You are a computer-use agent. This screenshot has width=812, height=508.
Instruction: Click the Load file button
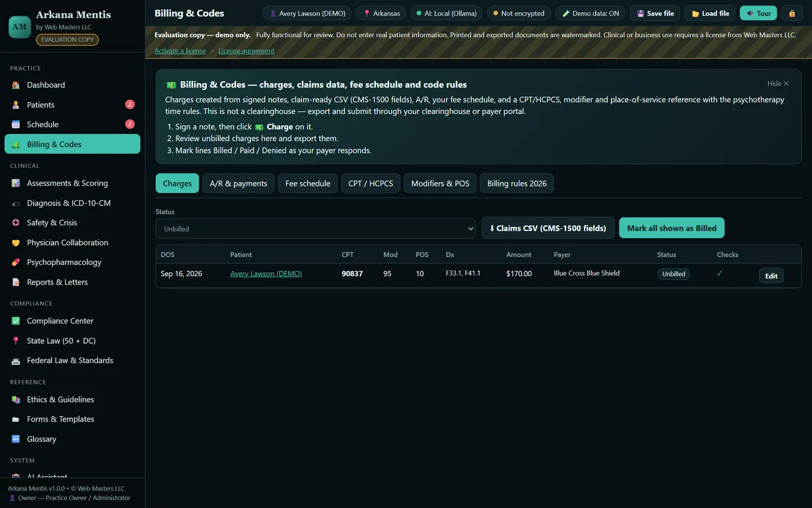(710, 13)
